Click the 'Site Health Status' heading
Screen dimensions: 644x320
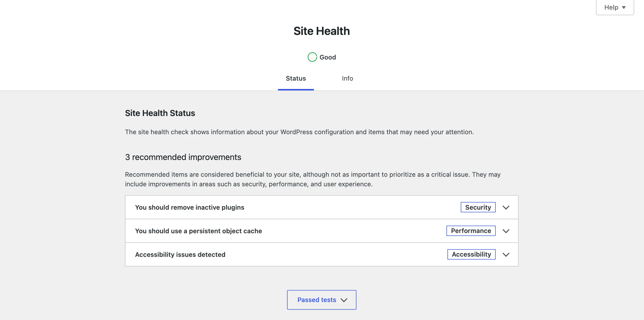pyautogui.click(x=160, y=113)
